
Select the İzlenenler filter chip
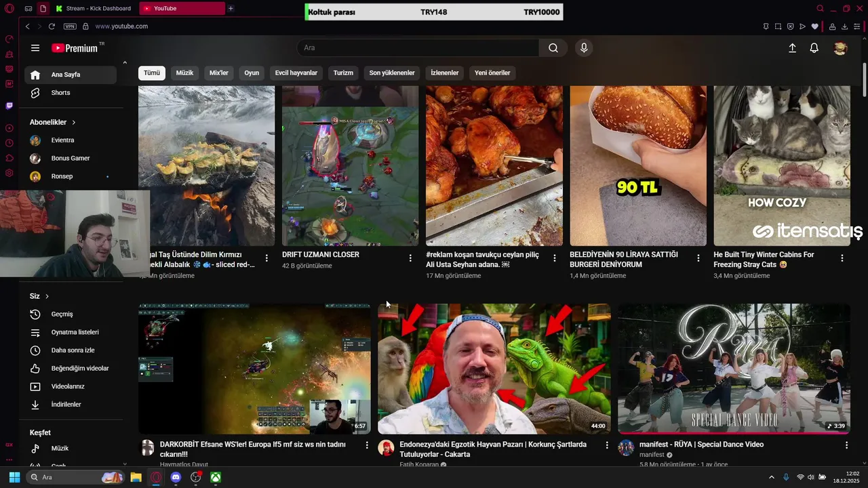click(x=445, y=73)
